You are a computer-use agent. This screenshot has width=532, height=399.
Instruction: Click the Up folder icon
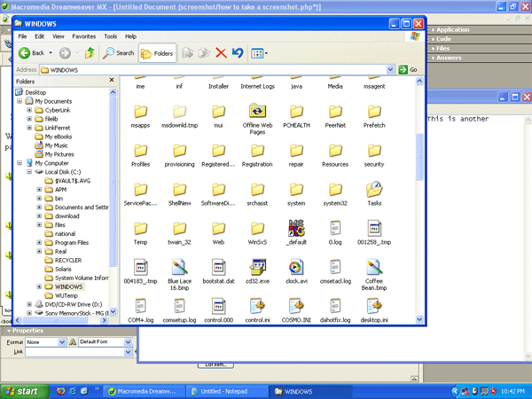(90, 53)
